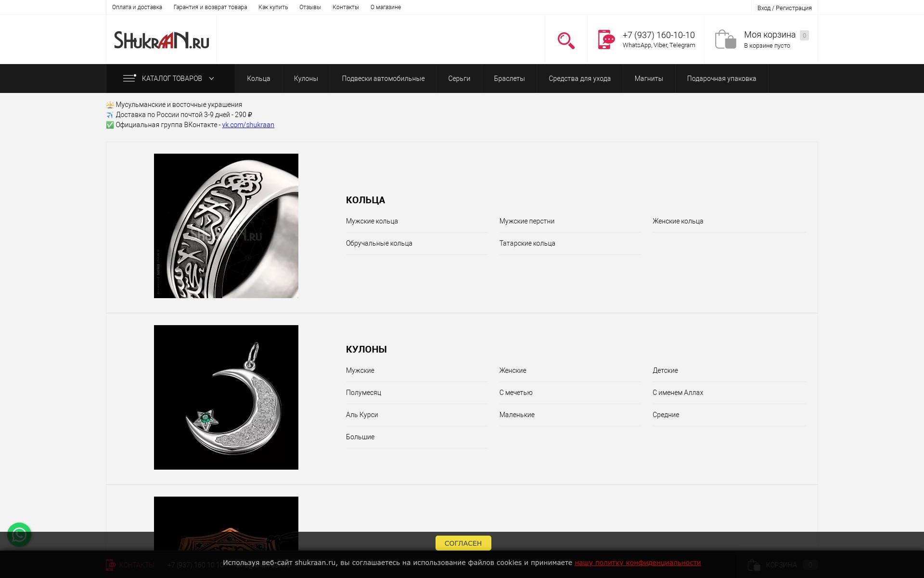
Task: Select Средства для ухода menu item
Action: (580, 79)
